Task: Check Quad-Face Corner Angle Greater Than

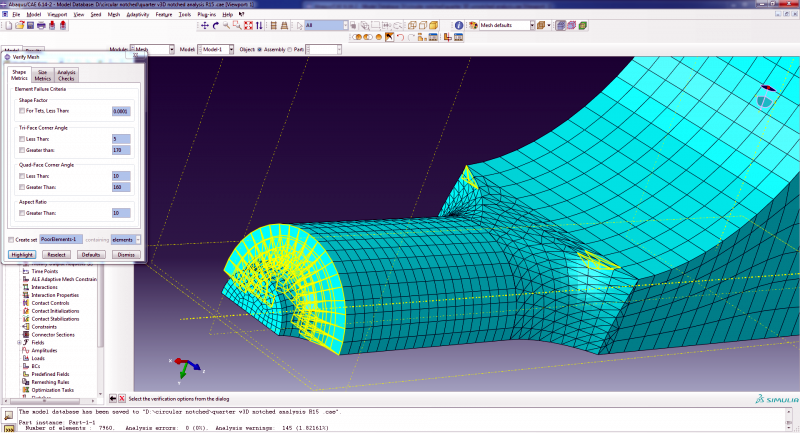Action: click(22, 187)
